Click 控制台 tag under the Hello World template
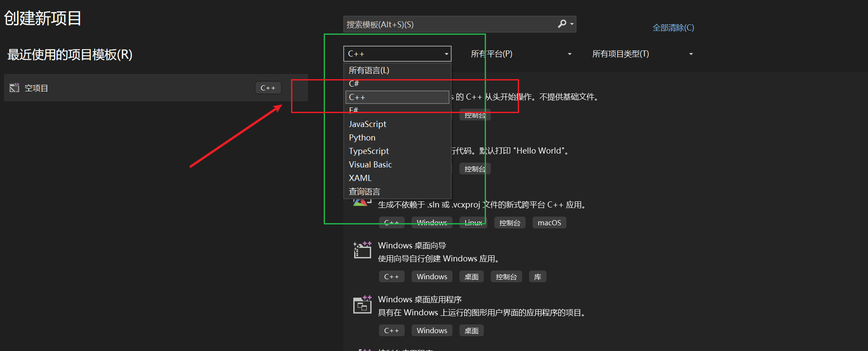 click(475, 169)
